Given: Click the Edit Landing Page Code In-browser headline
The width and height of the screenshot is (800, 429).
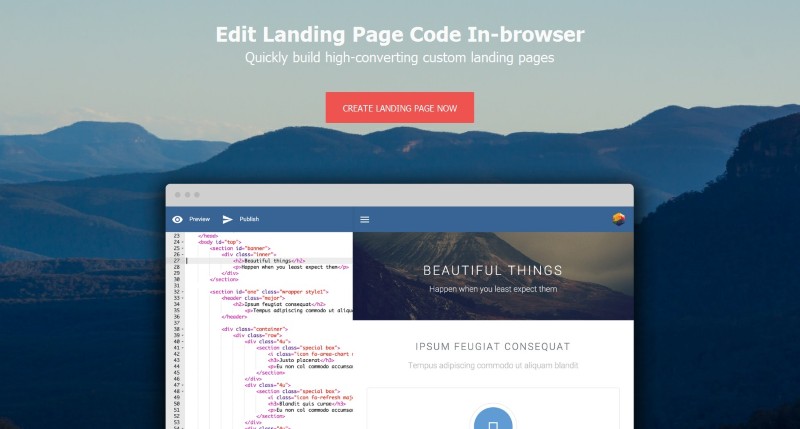Looking at the screenshot, I should point(400,35).
